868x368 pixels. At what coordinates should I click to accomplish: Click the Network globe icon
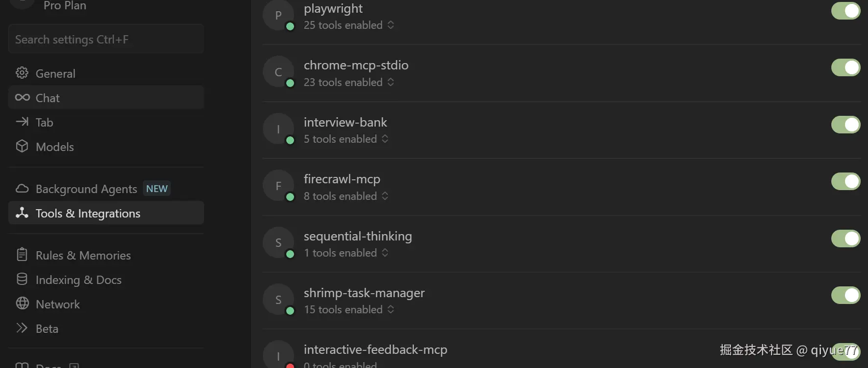point(22,304)
